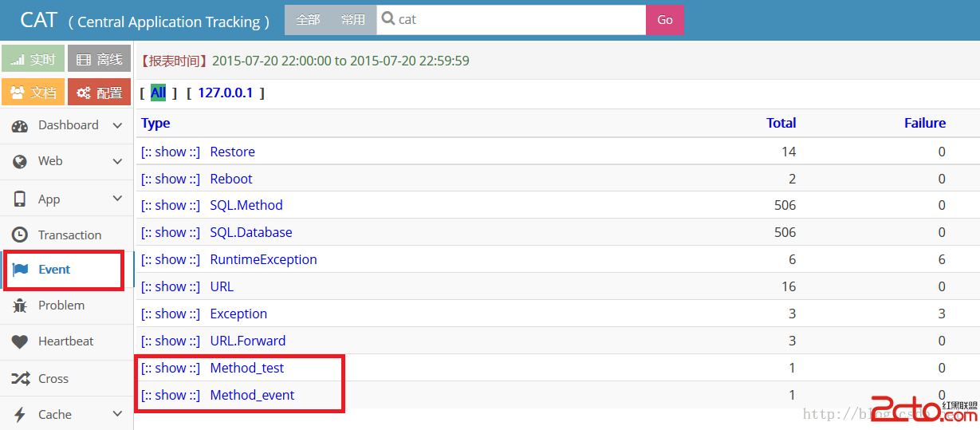Open the Exception event type link
Screen dimensions: 980x430
point(238,314)
